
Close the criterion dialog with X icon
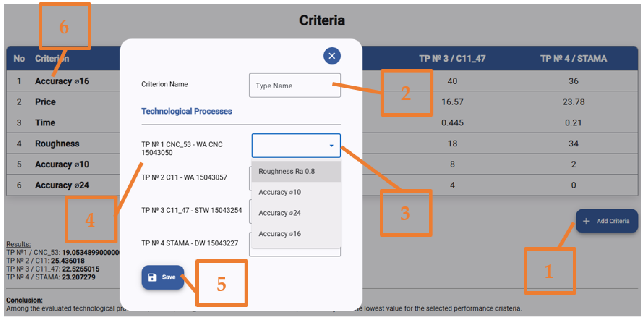[332, 56]
